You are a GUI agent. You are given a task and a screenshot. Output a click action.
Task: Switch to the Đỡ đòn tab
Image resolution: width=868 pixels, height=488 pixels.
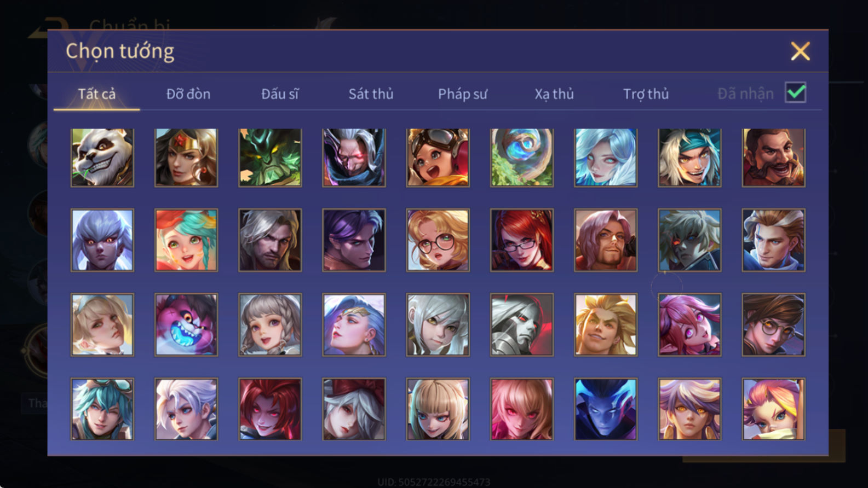(x=188, y=94)
